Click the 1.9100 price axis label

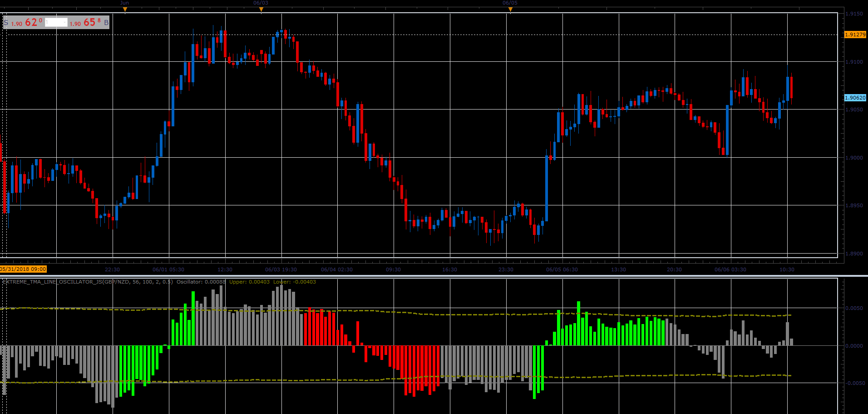(x=854, y=62)
